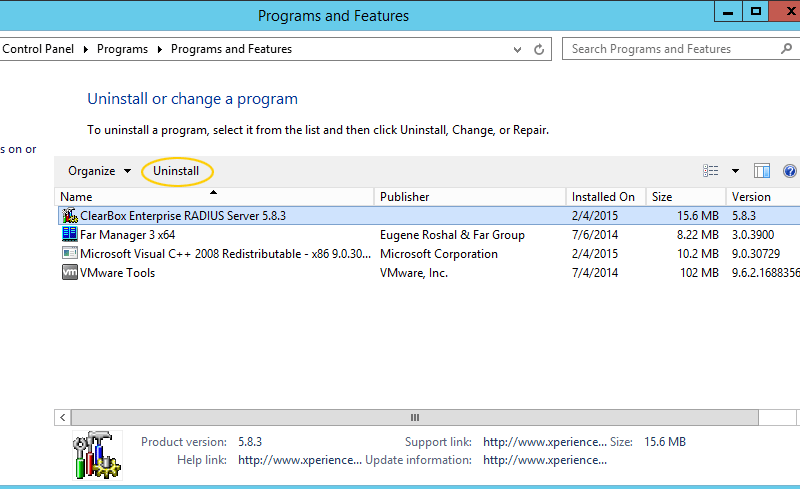Image resolution: width=800 pixels, height=489 pixels.
Task: Select the VMware Tools entry
Action: click(117, 273)
